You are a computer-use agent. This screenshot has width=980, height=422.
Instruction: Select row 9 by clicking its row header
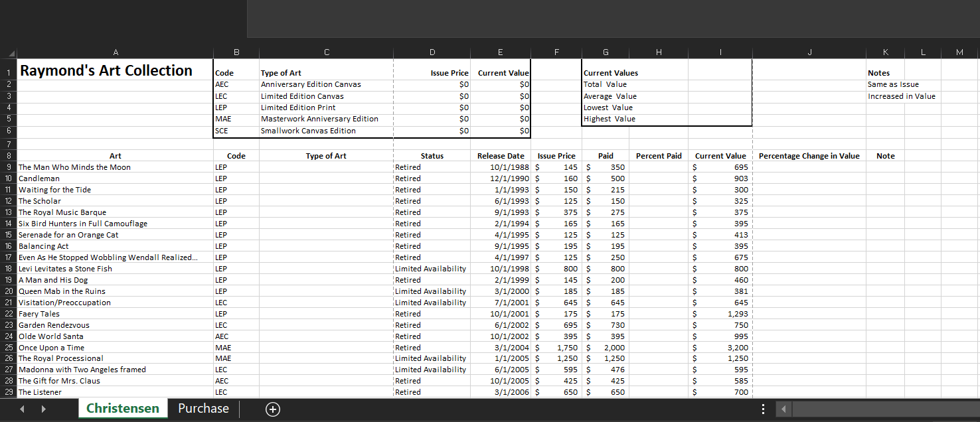pyautogui.click(x=9, y=167)
